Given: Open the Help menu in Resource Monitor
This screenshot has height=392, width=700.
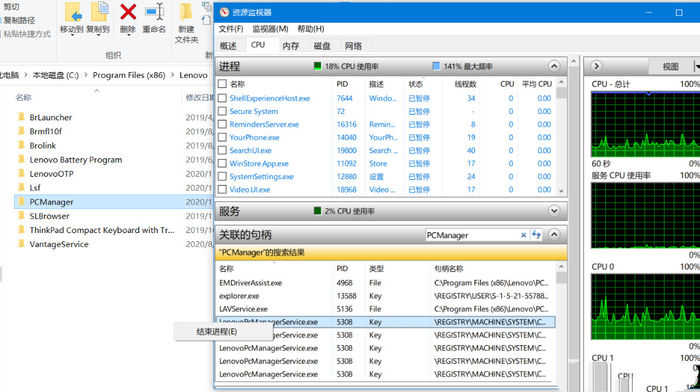Looking at the screenshot, I should (311, 29).
